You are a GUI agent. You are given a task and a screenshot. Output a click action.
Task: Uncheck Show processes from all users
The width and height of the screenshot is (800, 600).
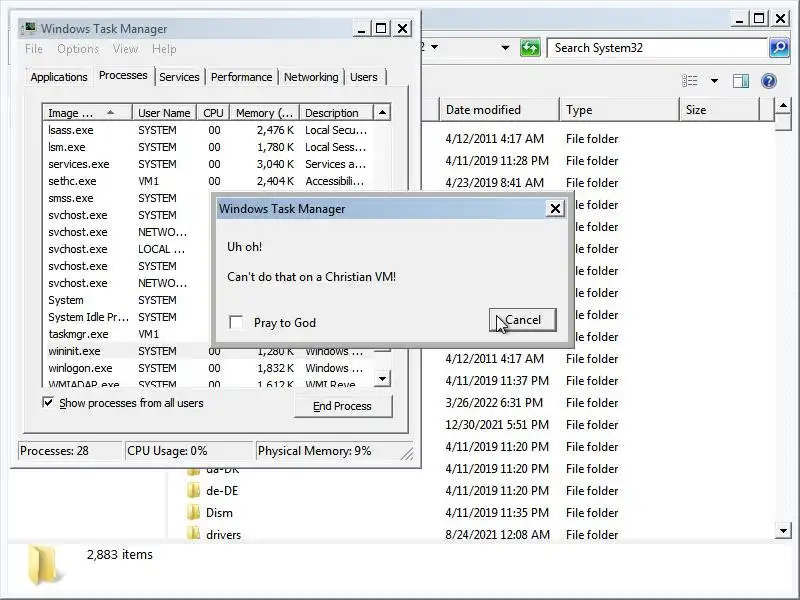tap(48, 403)
